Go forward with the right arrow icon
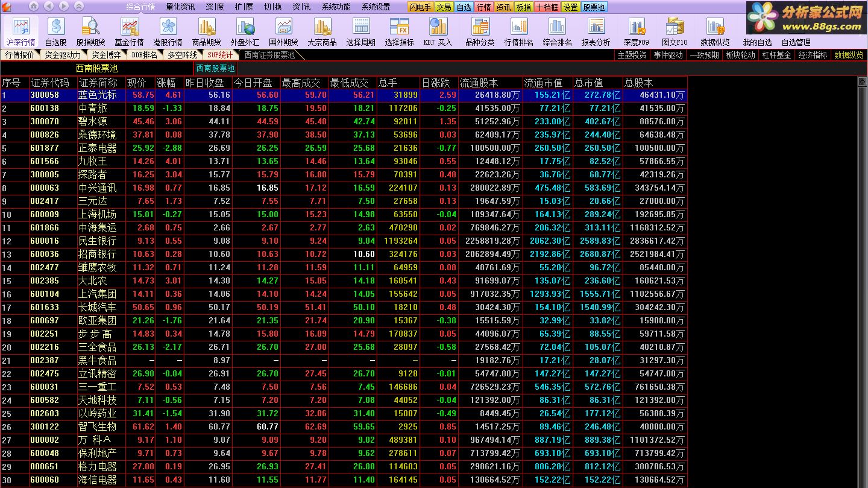Screen dimensions: 868x488 64,7
